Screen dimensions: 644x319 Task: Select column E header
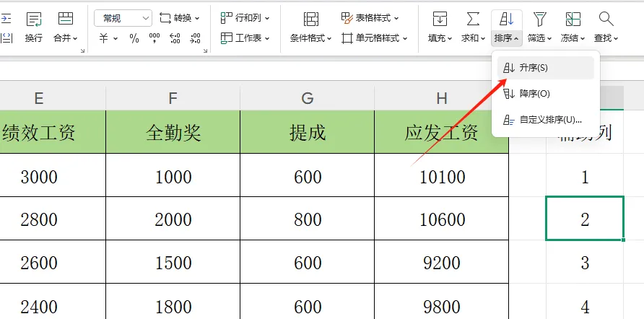tap(53, 98)
